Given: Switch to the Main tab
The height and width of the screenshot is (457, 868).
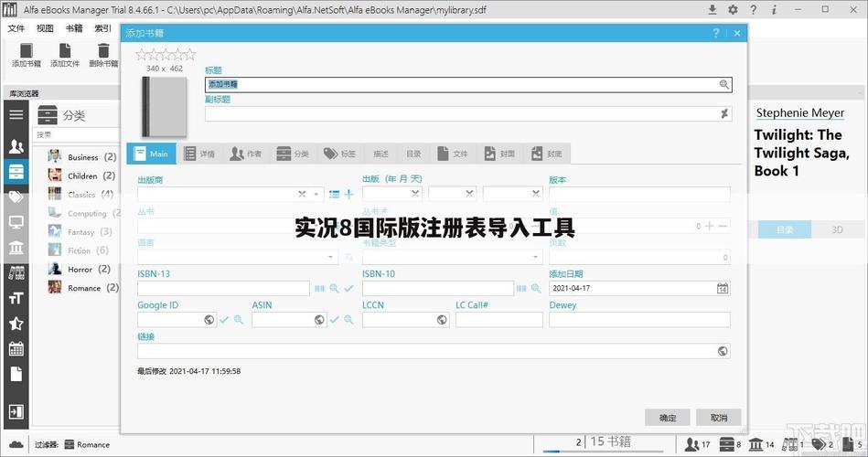Looking at the screenshot, I should 151,154.
